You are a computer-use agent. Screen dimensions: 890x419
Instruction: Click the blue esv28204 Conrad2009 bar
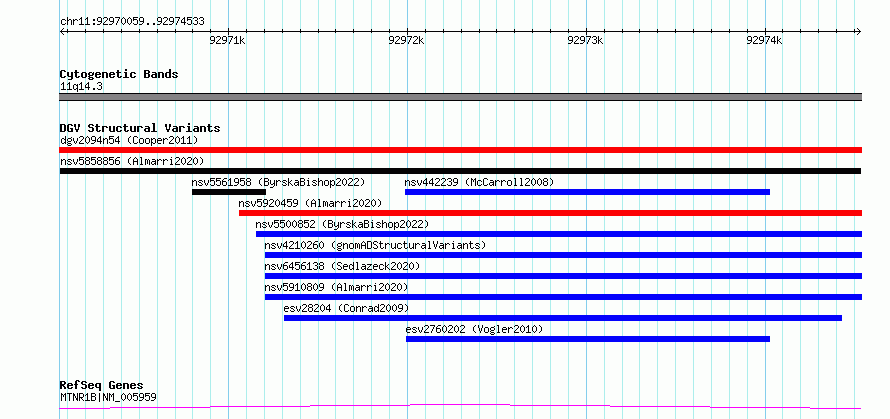point(563,318)
